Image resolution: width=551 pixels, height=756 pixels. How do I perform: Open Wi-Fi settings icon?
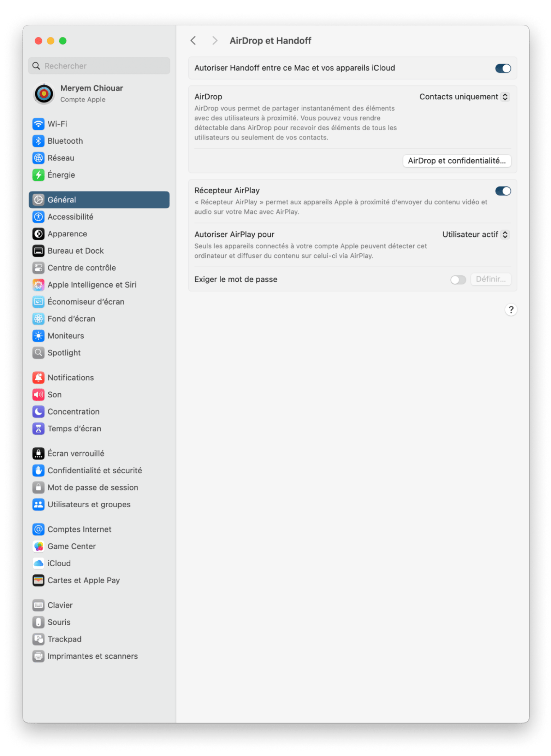pyautogui.click(x=38, y=124)
